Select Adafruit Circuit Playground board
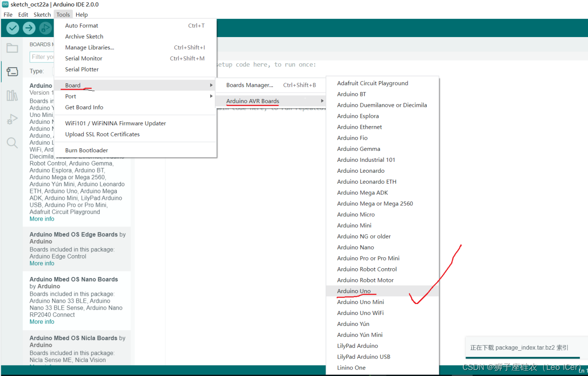The height and width of the screenshot is (376, 588). click(383, 83)
